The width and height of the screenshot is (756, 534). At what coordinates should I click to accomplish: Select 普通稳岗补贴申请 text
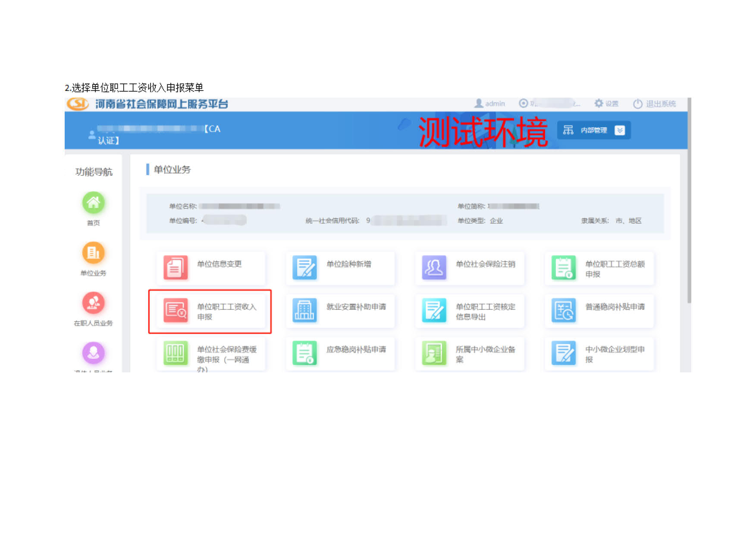coord(615,307)
